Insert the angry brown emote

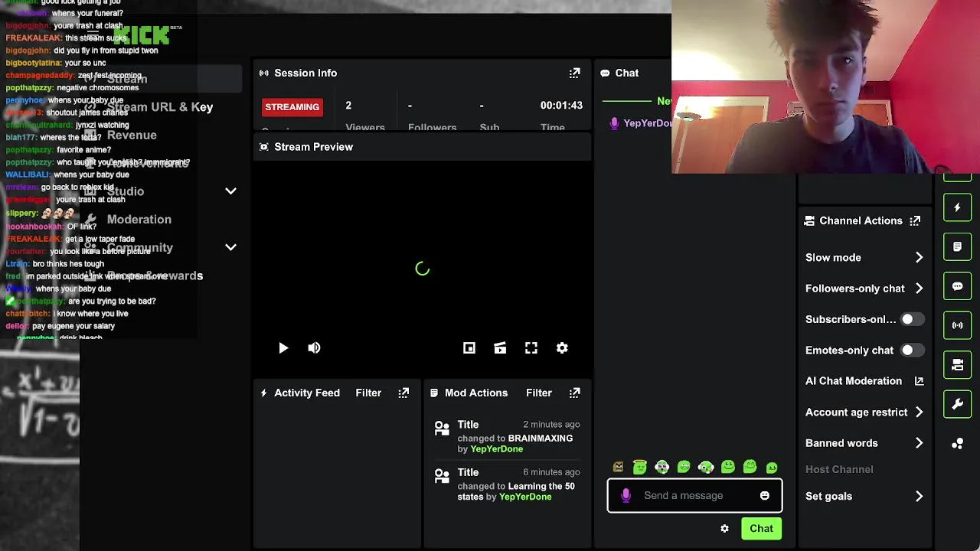[618, 467]
